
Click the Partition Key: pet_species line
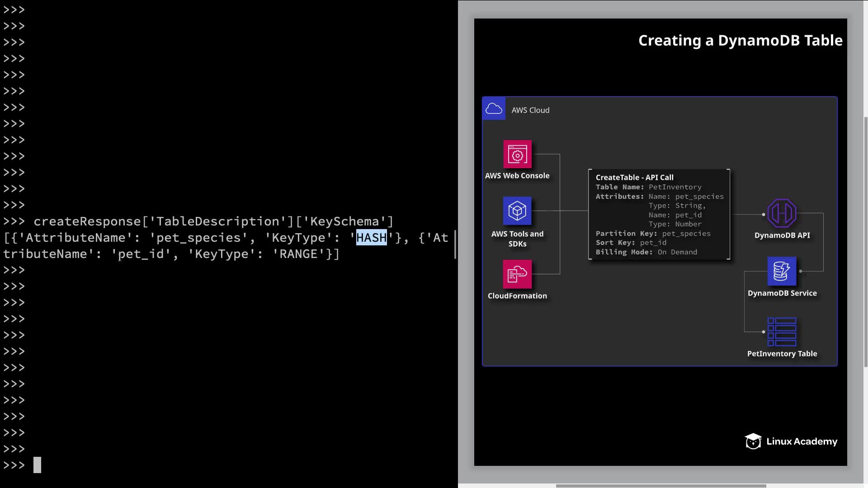click(x=653, y=234)
